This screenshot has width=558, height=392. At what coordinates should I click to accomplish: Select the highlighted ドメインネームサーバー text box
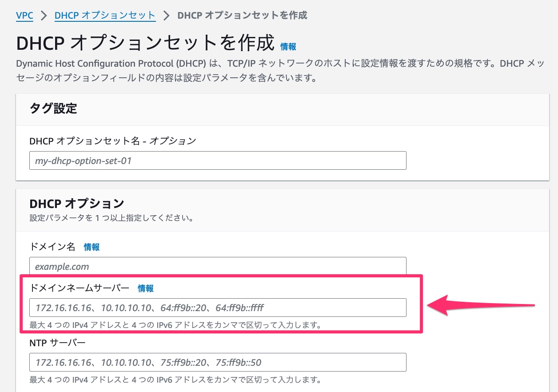(218, 307)
